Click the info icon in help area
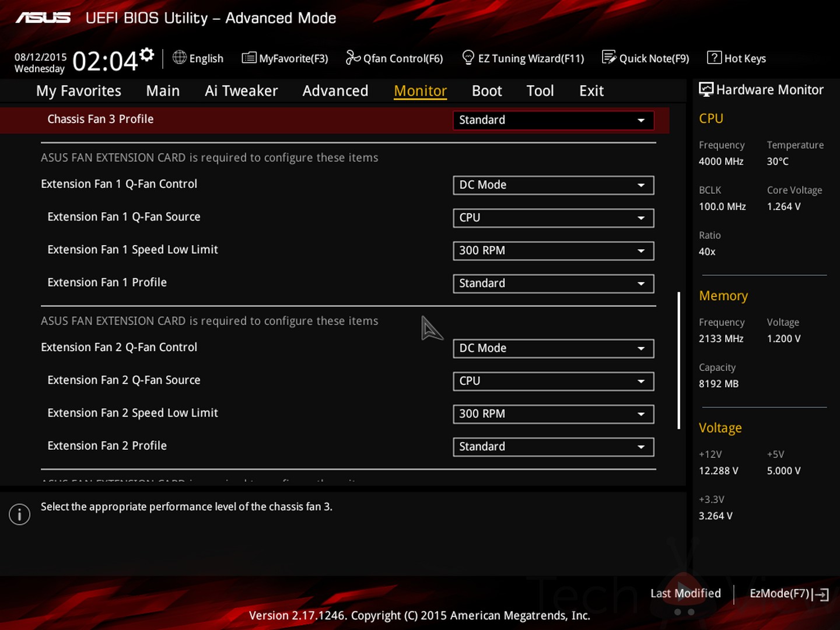 coord(19,514)
